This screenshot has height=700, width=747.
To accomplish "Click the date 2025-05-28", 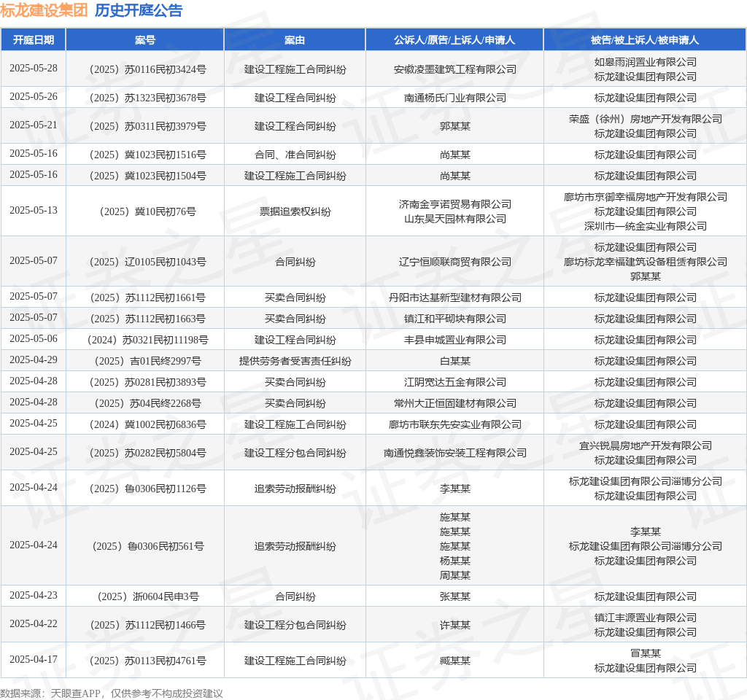I will tap(34, 68).
